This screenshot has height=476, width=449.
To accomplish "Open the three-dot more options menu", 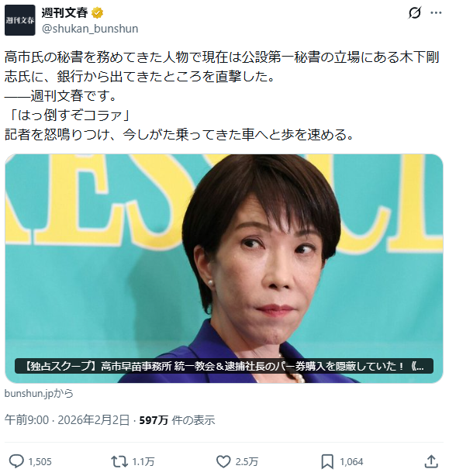I will (x=437, y=12).
